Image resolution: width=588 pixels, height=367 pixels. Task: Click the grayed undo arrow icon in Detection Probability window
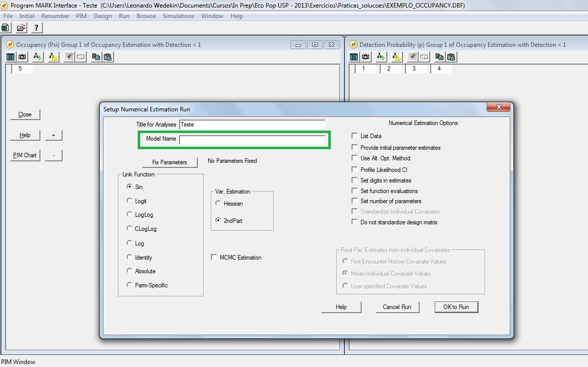point(424,57)
